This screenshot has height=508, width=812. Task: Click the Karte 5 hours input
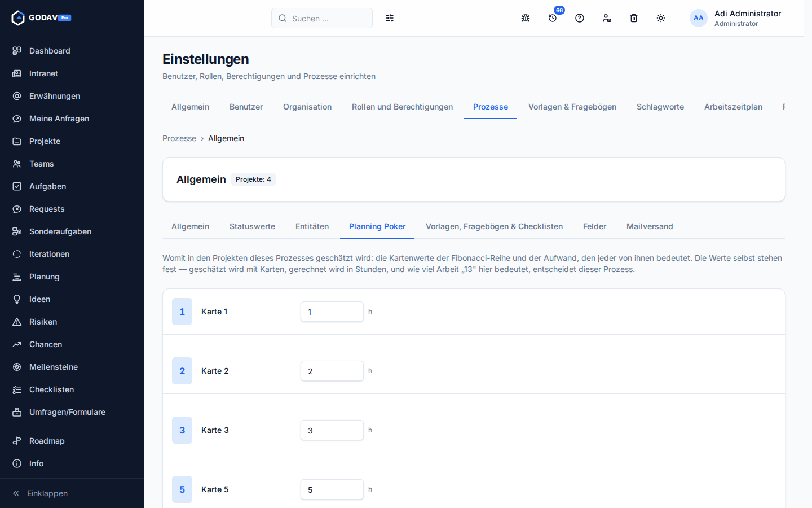[x=332, y=489]
